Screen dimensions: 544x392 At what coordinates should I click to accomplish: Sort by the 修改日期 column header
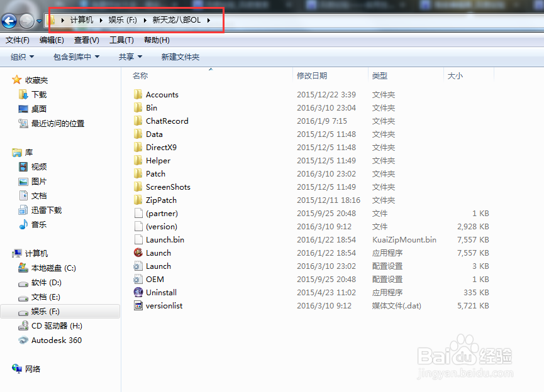tap(312, 75)
